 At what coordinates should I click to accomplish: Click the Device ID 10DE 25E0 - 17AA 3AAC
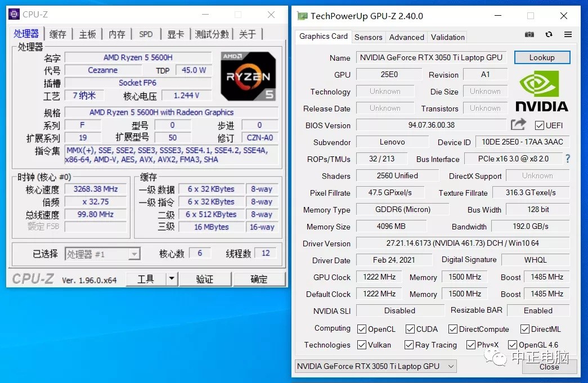[x=522, y=142]
